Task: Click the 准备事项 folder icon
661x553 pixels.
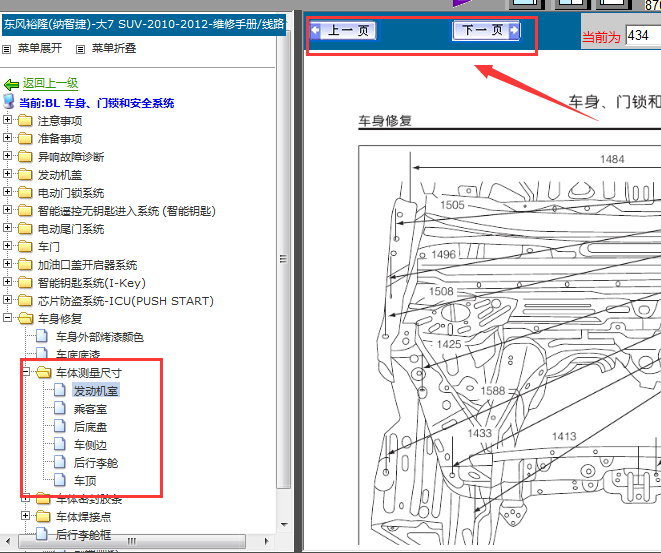Action: 25,138
